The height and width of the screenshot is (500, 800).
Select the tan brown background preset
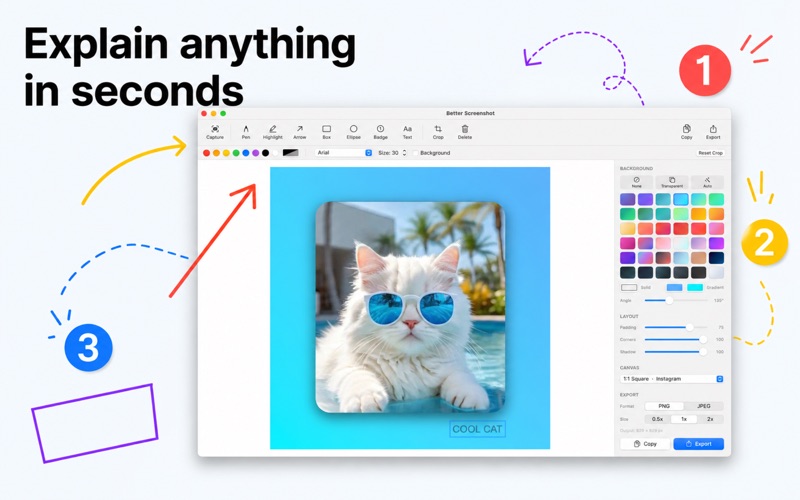[698, 258]
